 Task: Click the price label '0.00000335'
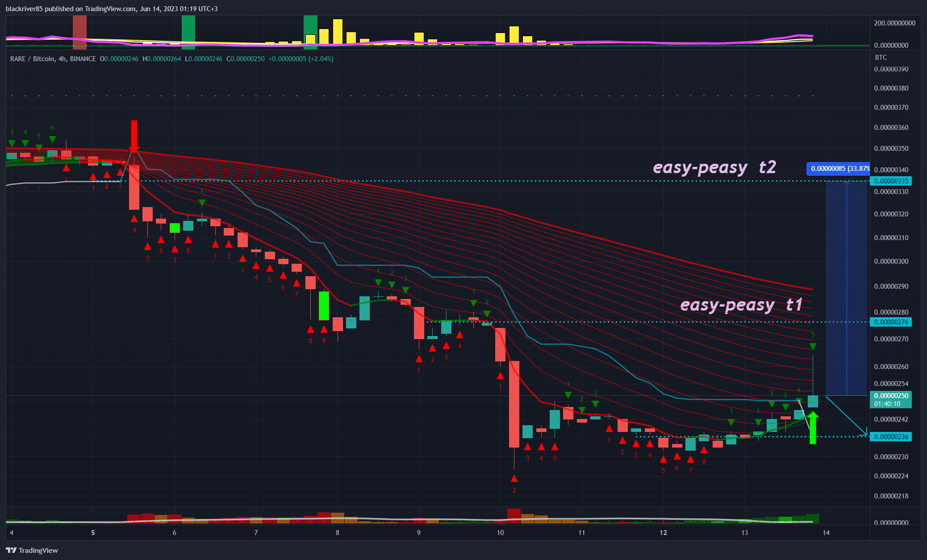(891, 181)
